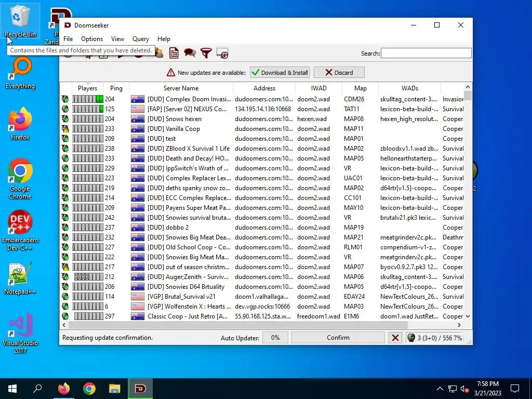Click "freedoom1.wad" IWAD cell
Image resolution: width=532 pixels, height=399 pixels.
318,316
